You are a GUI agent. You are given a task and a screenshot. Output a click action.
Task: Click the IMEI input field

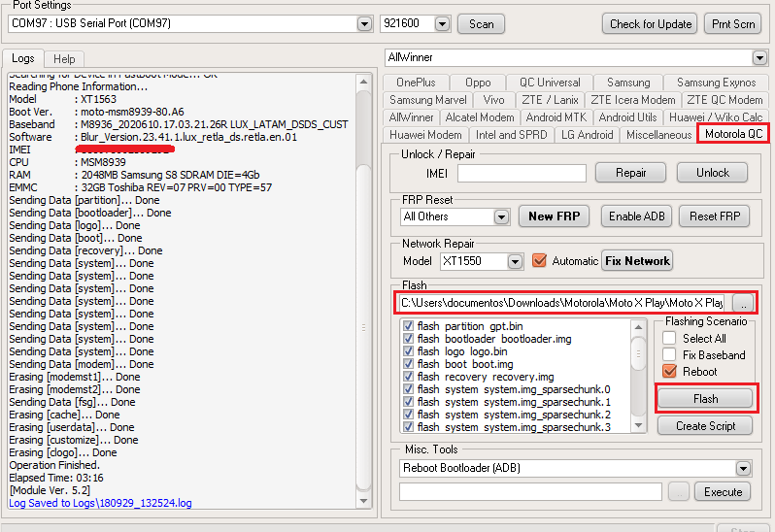pyautogui.click(x=522, y=174)
